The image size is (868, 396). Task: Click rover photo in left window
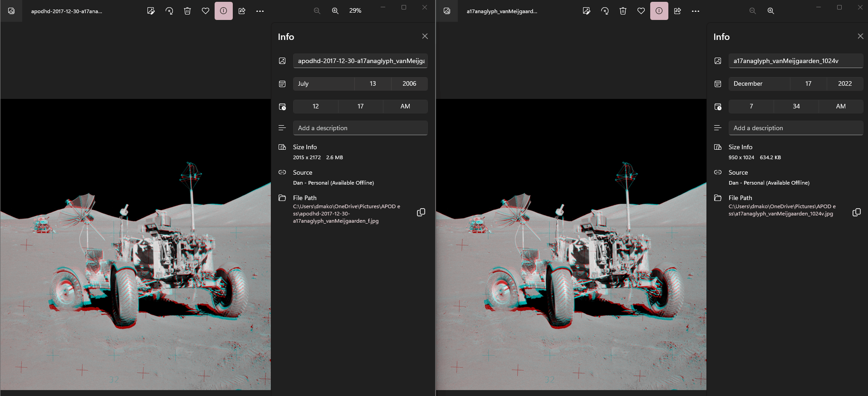pyautogui.click(x=136, y=244)
